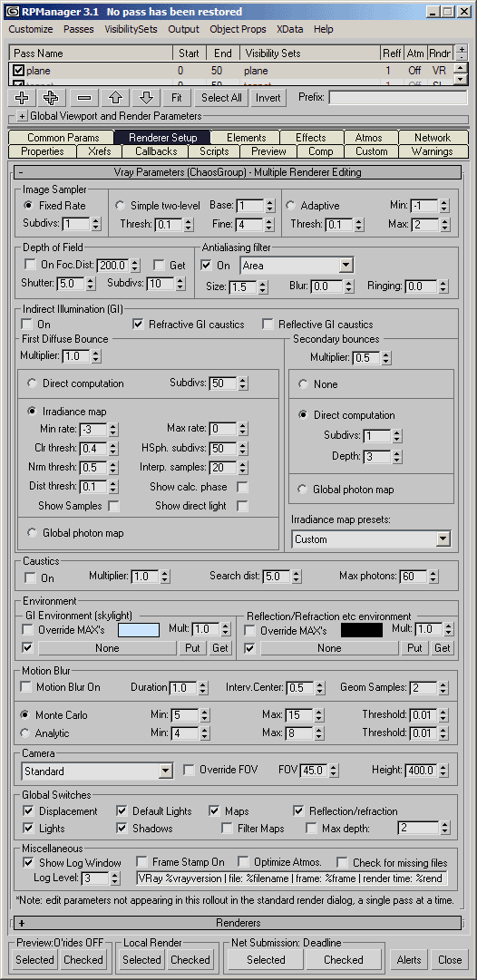Viewport: 477px width, 980px height.
Task: Open the Irradiance map presets Custom dropdown
Action: [x=443, y=539]
